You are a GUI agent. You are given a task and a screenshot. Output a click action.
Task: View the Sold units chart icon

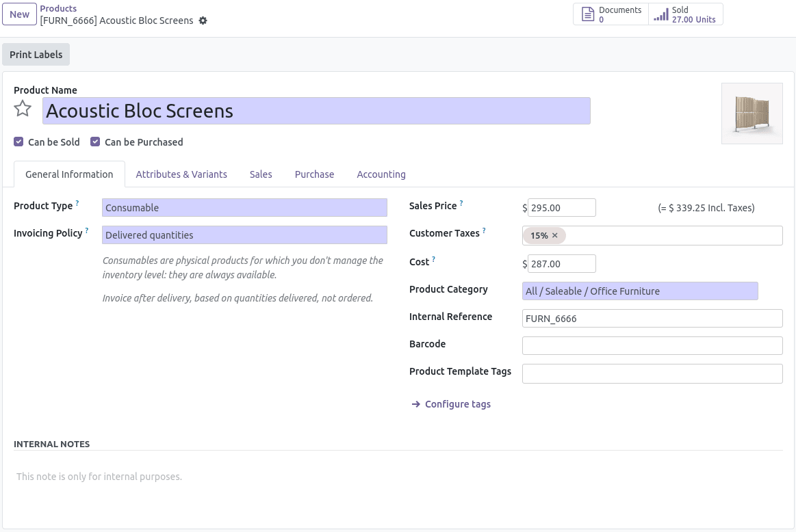pos(661,14)
